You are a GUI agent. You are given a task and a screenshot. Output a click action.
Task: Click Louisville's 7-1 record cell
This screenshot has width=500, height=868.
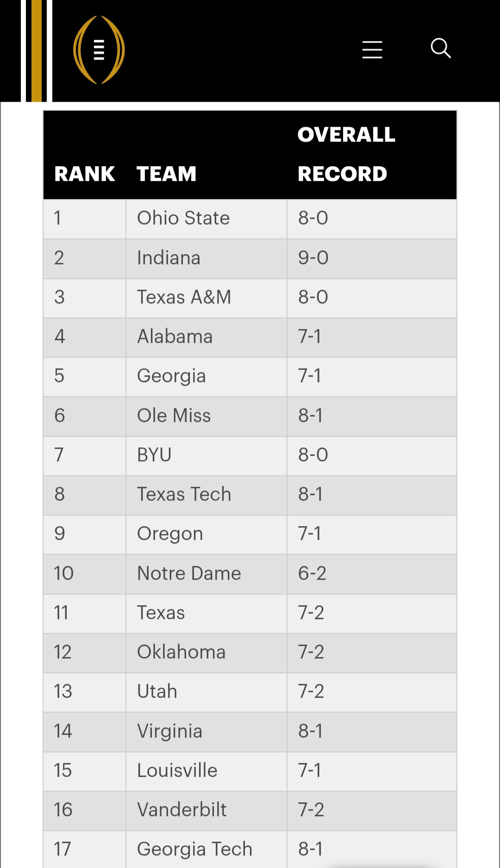(x=309, y=770)
